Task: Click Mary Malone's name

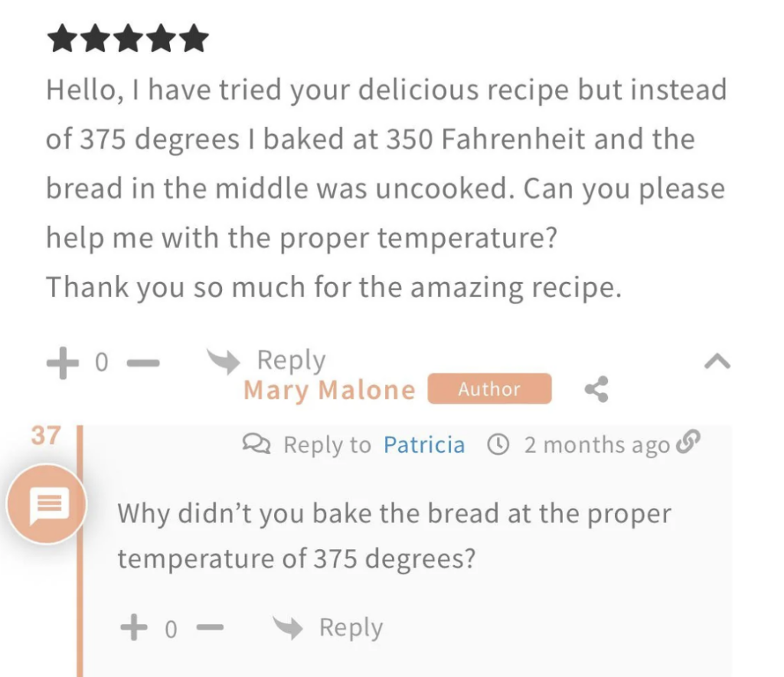Action: click(328, 390)
